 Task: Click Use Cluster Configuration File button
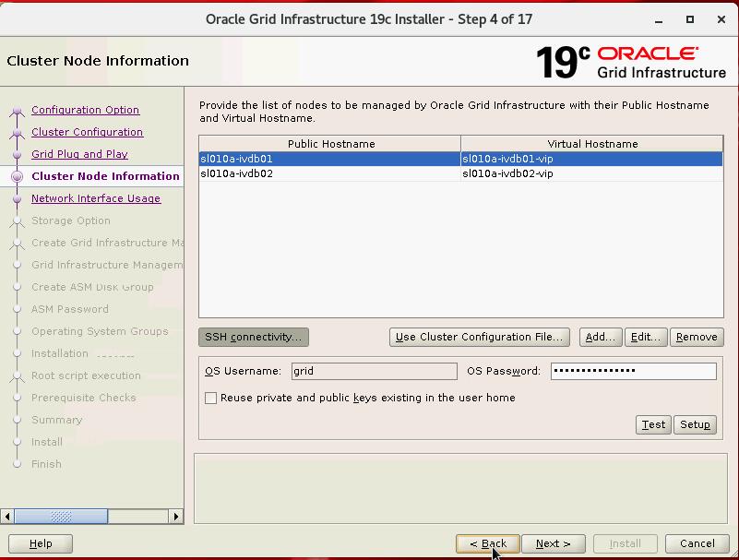coord(479,337)
